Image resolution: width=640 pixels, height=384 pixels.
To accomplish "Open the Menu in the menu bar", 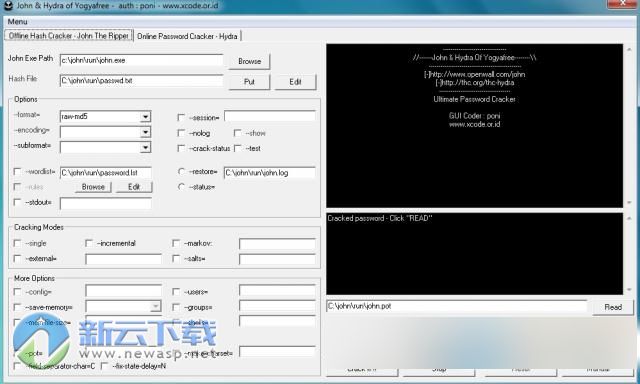I will [x=18, y=22].
